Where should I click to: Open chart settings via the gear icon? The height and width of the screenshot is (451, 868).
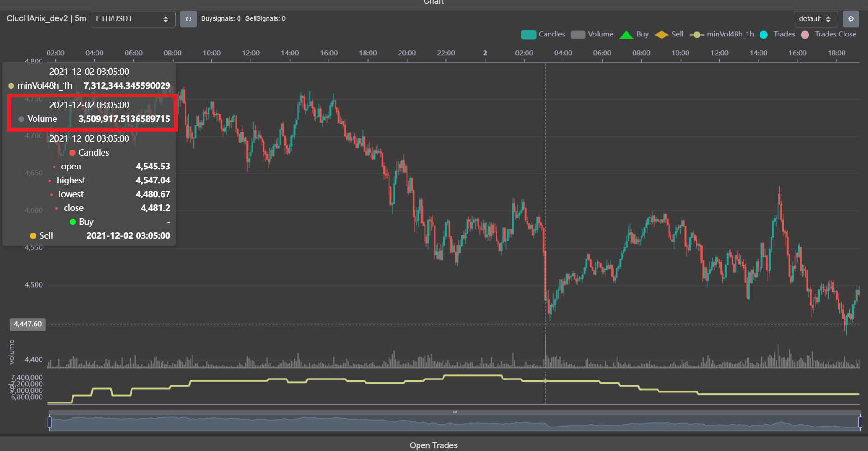click(x=851, y=18)
